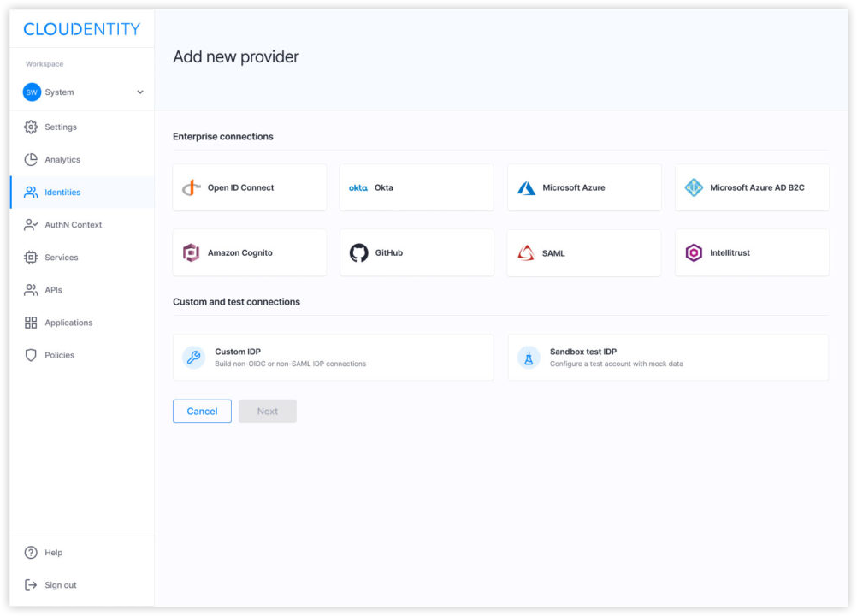Click the 'Configure a test account with mock data' text
This screenshot has height=616, width=857.
[617, 364]
